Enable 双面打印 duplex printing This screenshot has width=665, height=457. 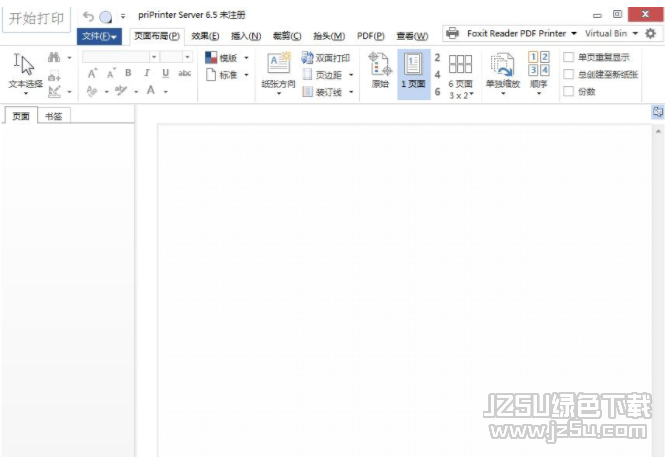pyautogui.click(x=326, y=58)
